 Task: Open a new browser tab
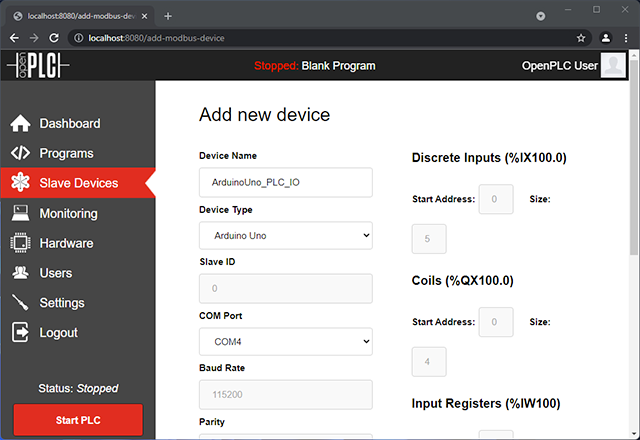[x=168, y=16]
